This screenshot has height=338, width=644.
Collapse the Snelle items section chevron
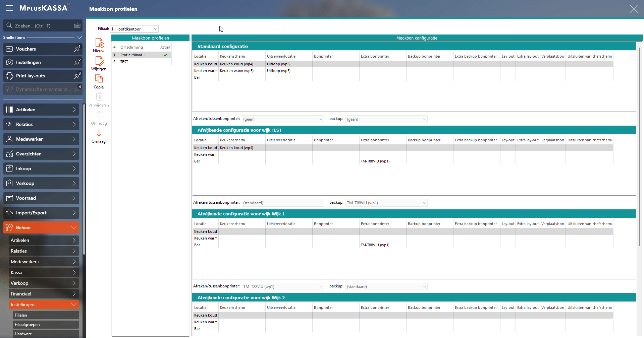pos(79,38)
